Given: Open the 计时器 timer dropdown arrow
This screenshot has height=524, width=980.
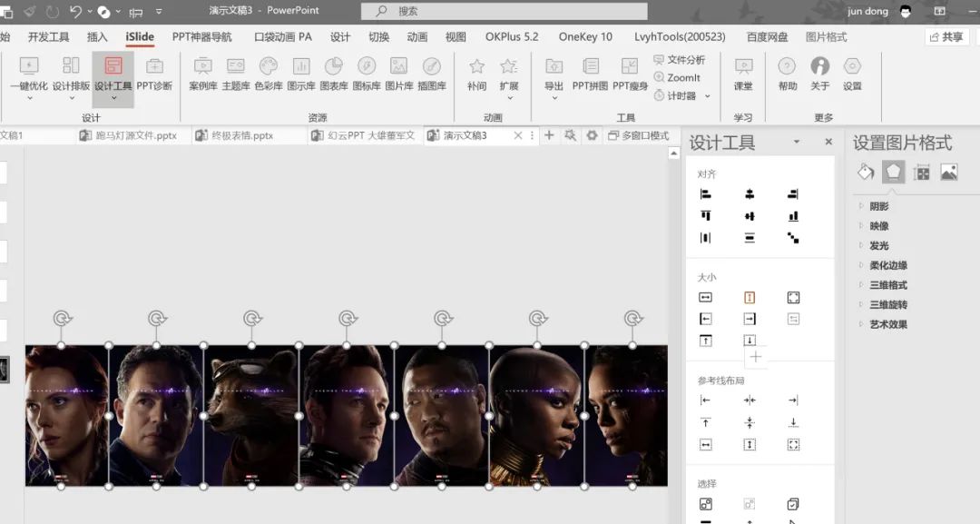Looking at the screenshot, I should tap(708, 96).
